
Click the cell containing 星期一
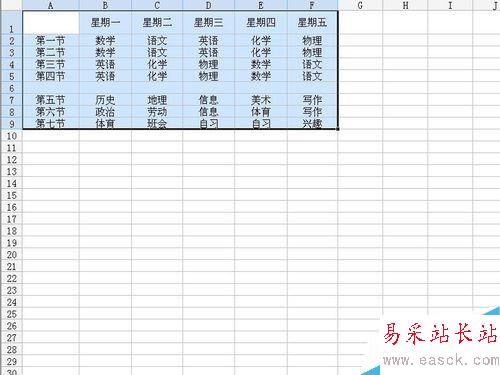pyautogui.click(x=105, y=23)
